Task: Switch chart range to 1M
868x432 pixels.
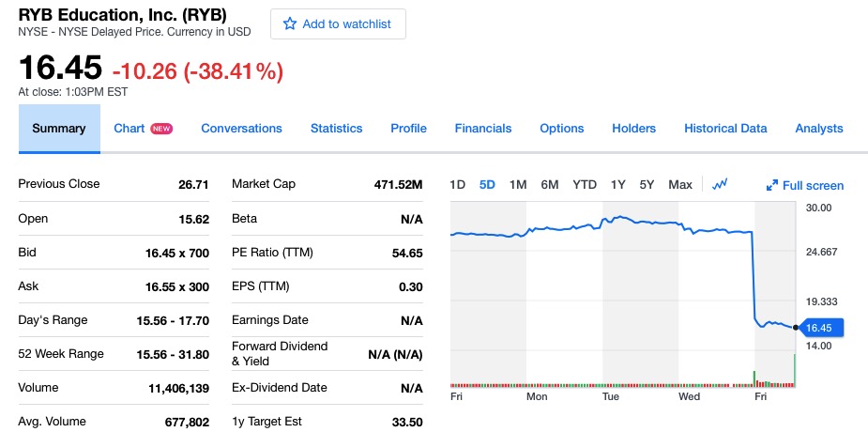Action: click(518, 184)
